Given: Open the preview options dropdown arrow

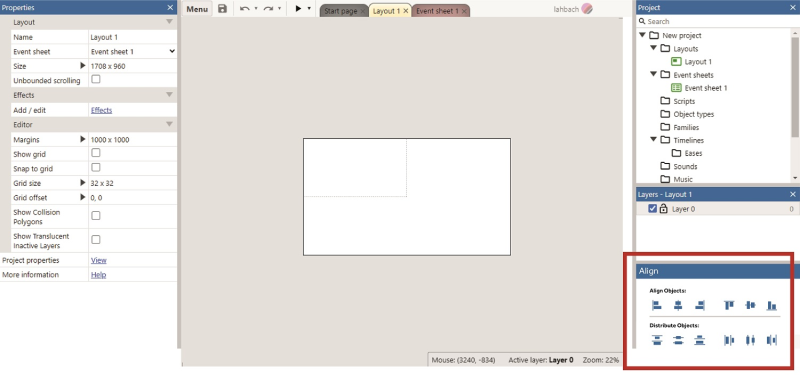Looking at the screenshot, I should click(309, 9).
